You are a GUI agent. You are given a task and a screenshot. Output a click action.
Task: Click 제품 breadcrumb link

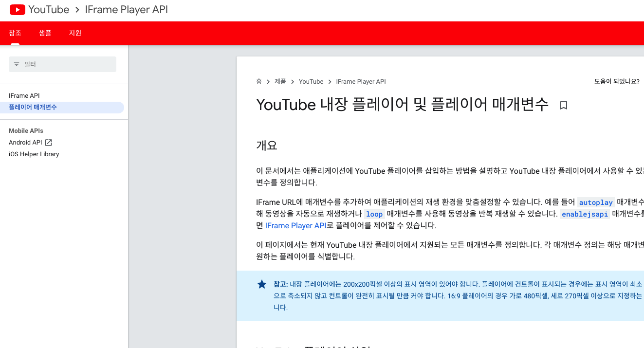click(x=280, y=81)
